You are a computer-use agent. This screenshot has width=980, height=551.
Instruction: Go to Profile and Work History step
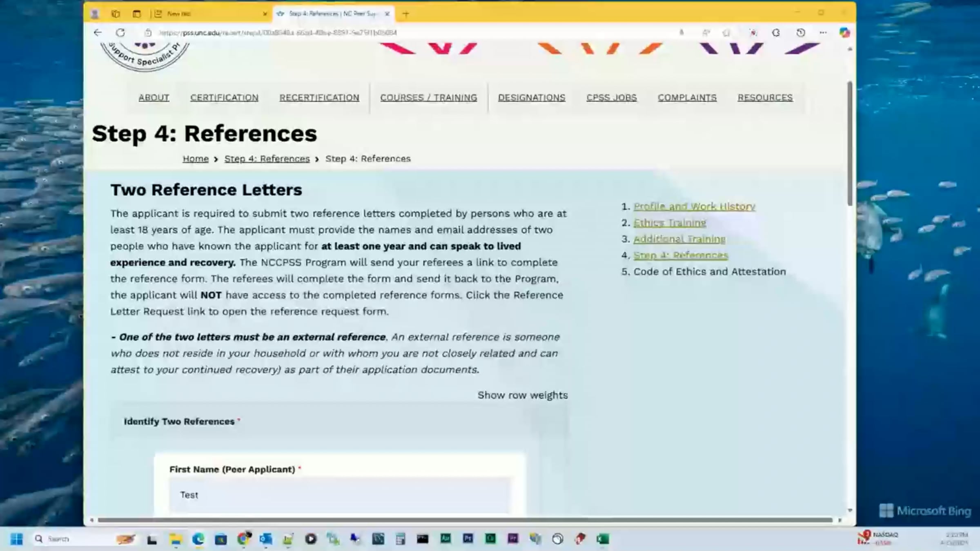tap(694, 207)
